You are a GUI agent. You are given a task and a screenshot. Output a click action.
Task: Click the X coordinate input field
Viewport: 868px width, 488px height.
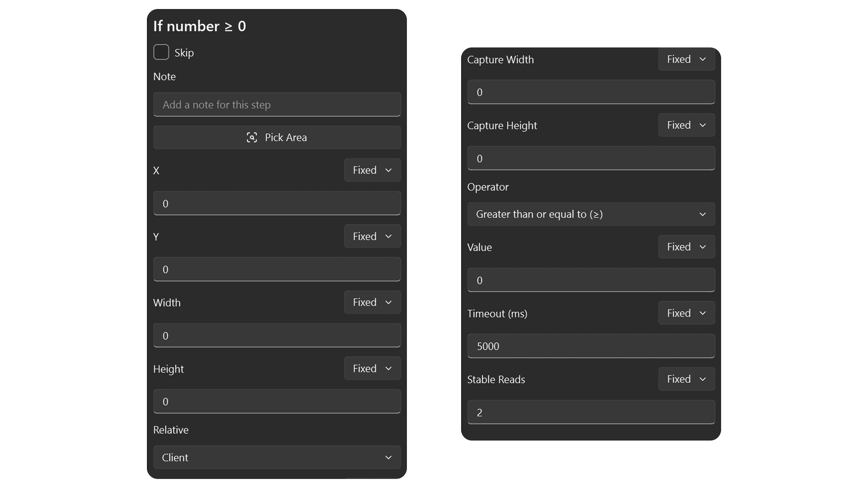[x=277, y=203]
